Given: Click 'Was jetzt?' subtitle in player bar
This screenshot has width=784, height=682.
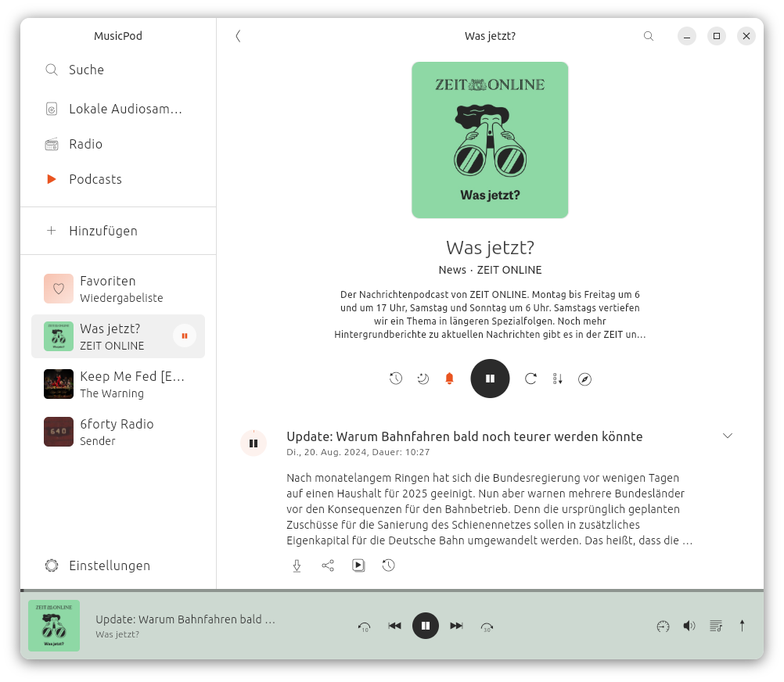Looking at the screenshot, I should [x=117, y=634].
